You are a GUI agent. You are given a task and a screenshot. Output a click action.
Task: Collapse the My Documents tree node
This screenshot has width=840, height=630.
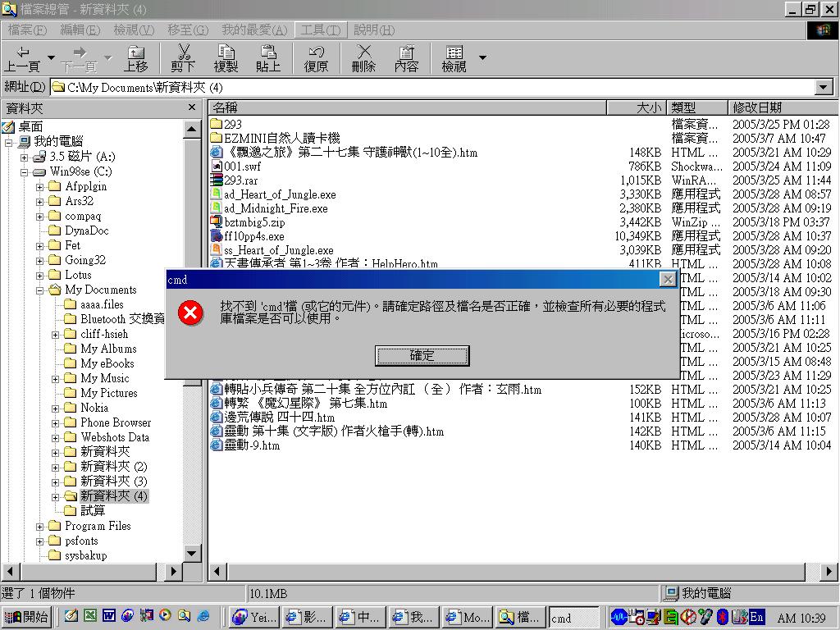[40, 290]
